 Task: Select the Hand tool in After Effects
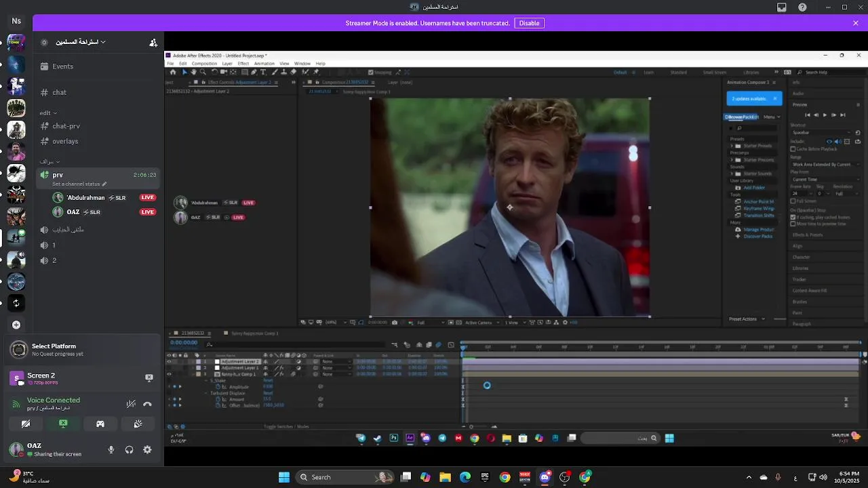pos(193,72)
